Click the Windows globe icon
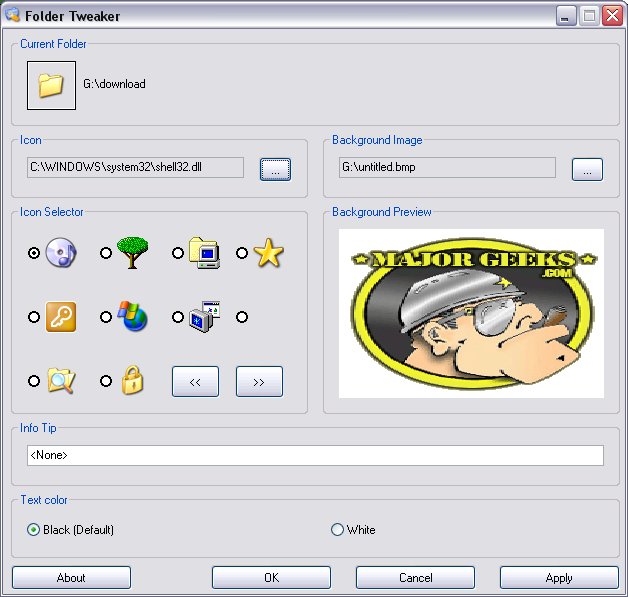The width and height of the screenshot is (628, 597). tap(133, 316)
